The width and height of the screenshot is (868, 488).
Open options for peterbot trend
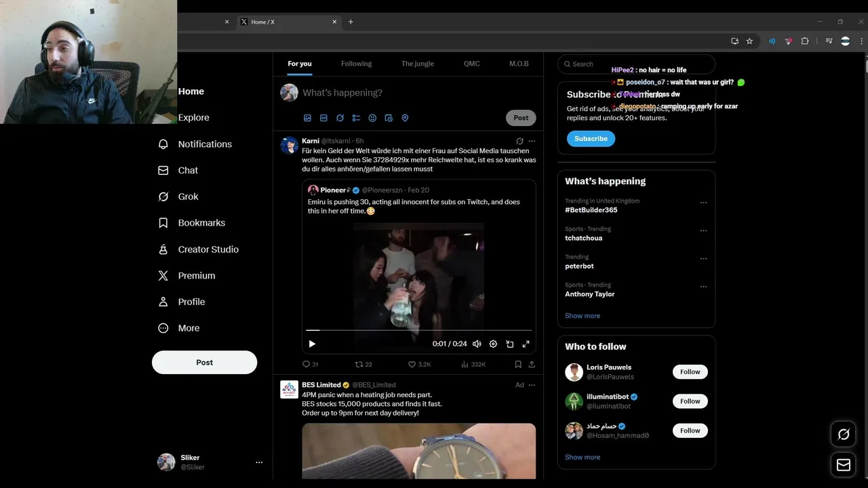pyautogui.click(x=703, y=258)
